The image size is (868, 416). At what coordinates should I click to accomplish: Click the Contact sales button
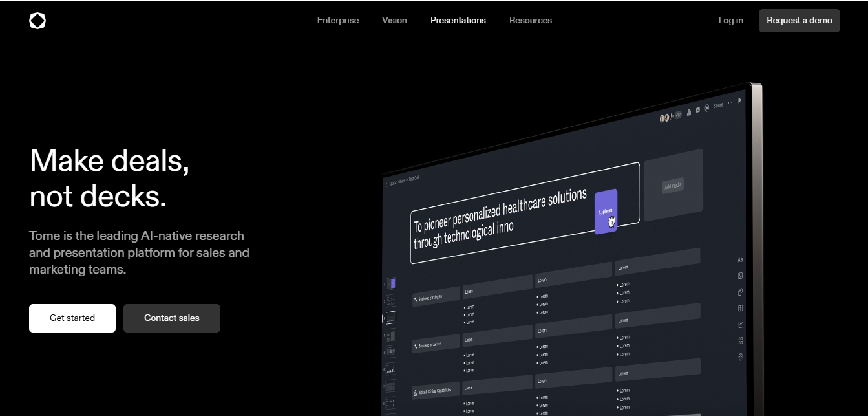point(172,318)
